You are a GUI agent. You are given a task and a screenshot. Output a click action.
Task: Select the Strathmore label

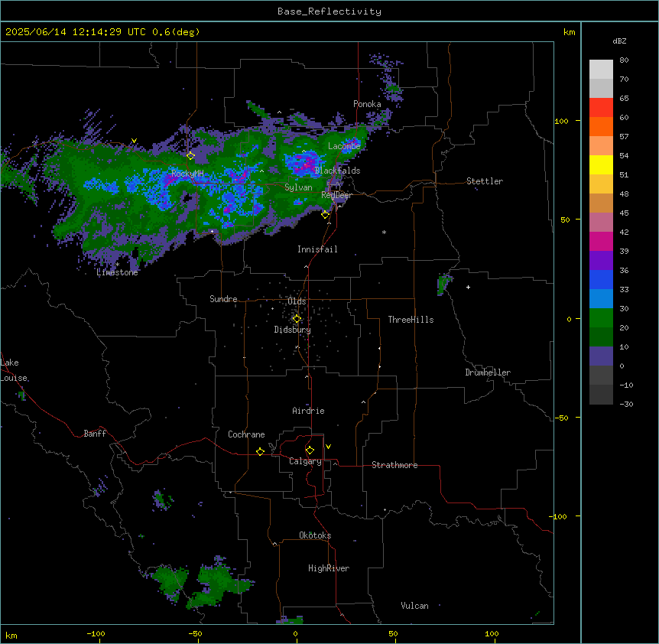pos(394,465)
